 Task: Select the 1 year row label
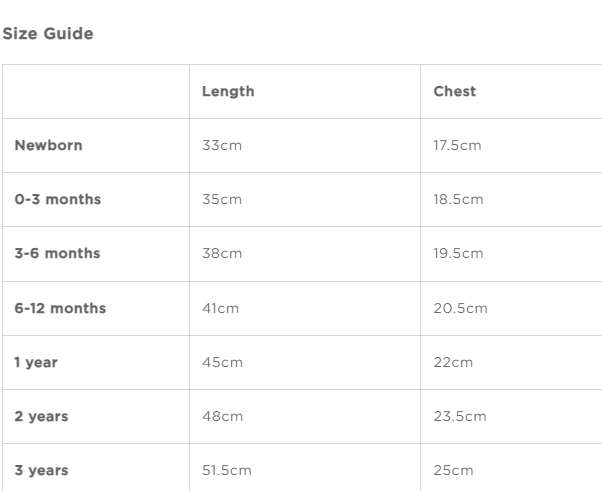[x=36, y=362]
